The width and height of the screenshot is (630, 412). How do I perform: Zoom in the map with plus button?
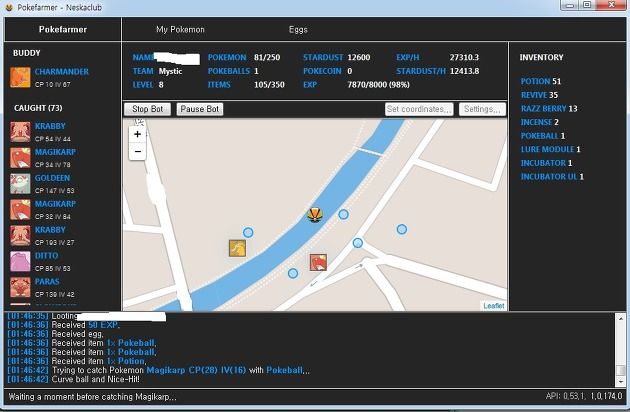(137, 134)
